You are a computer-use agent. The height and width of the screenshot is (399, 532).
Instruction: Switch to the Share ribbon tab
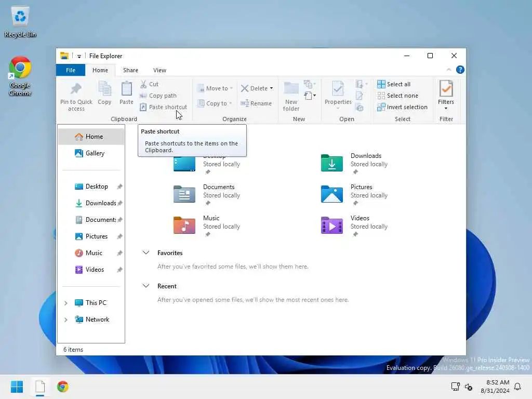130,70
